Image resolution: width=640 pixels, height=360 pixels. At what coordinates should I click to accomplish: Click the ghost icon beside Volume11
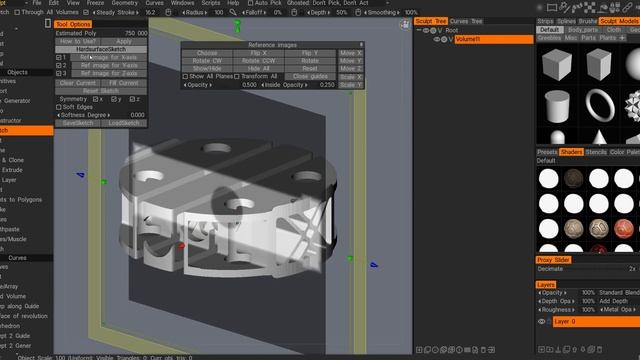coord(444,40)
